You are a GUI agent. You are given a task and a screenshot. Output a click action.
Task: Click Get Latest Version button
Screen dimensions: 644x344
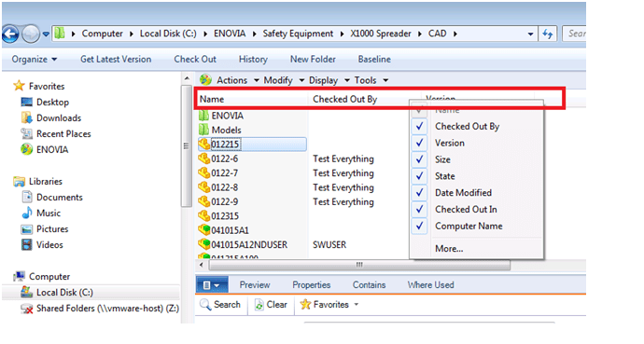coord(116,60)
